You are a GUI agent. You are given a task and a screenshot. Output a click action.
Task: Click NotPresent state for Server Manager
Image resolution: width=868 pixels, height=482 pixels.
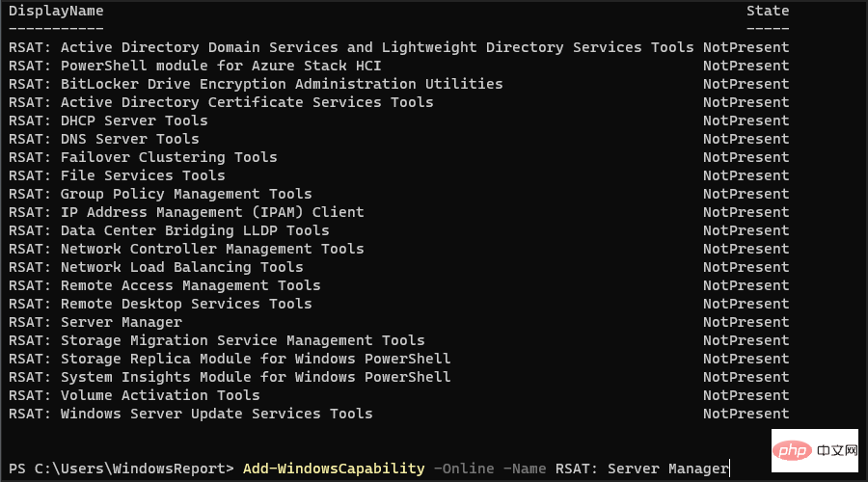pyautogui.click(x=746, y=322)
